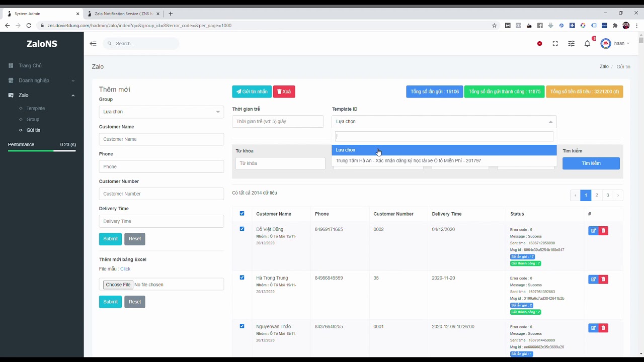Uncheck the Hà Trong Trung row checkbox

pyautogui.click(x=242, y=278)
